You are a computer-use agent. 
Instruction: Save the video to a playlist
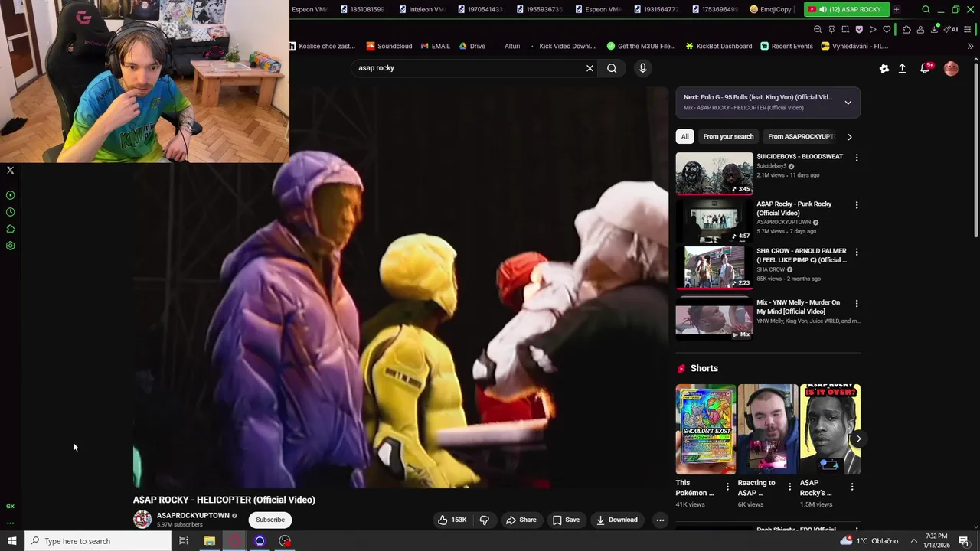[566, 520]
